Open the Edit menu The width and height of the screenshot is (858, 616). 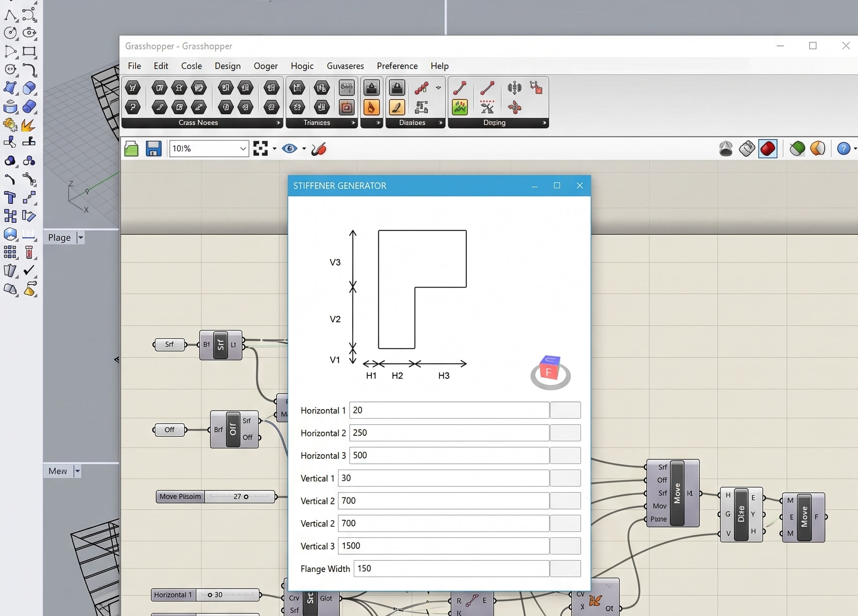pos(161,66)
